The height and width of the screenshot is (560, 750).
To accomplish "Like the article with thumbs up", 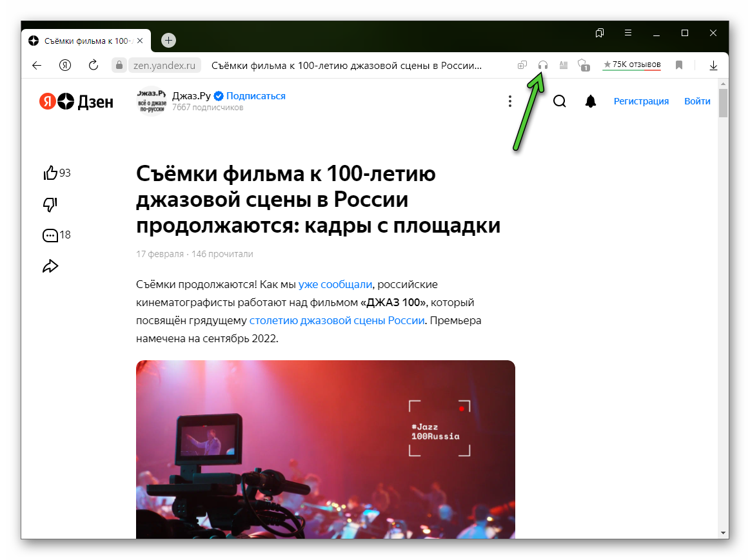I will 50,173.
